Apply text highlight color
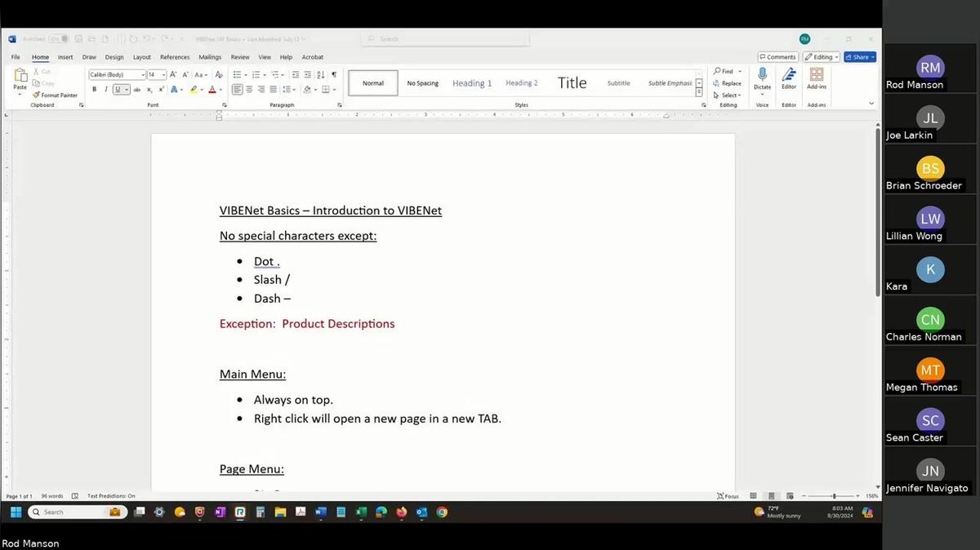 [x=194, y=90]
